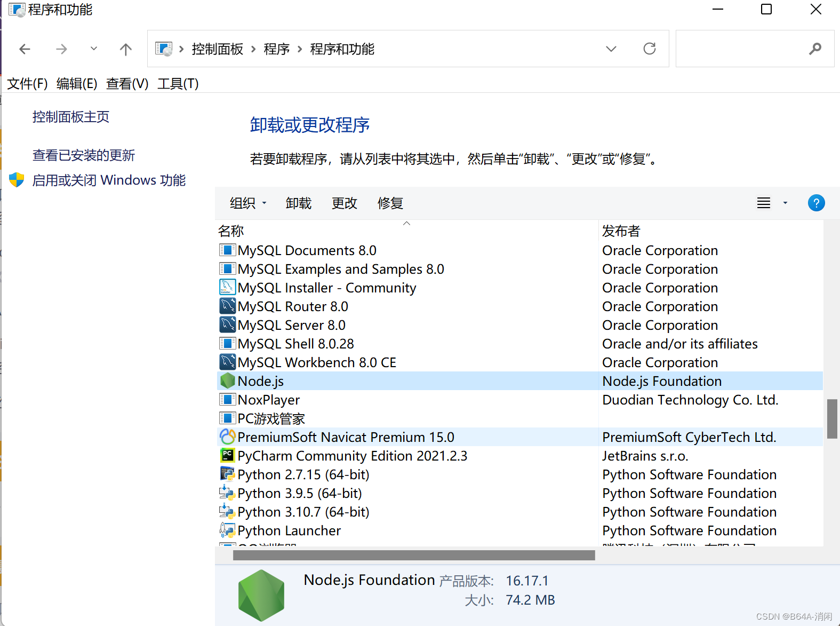Open the 组织 dropdown
The image size is (840, 626).
coord(248,203)
